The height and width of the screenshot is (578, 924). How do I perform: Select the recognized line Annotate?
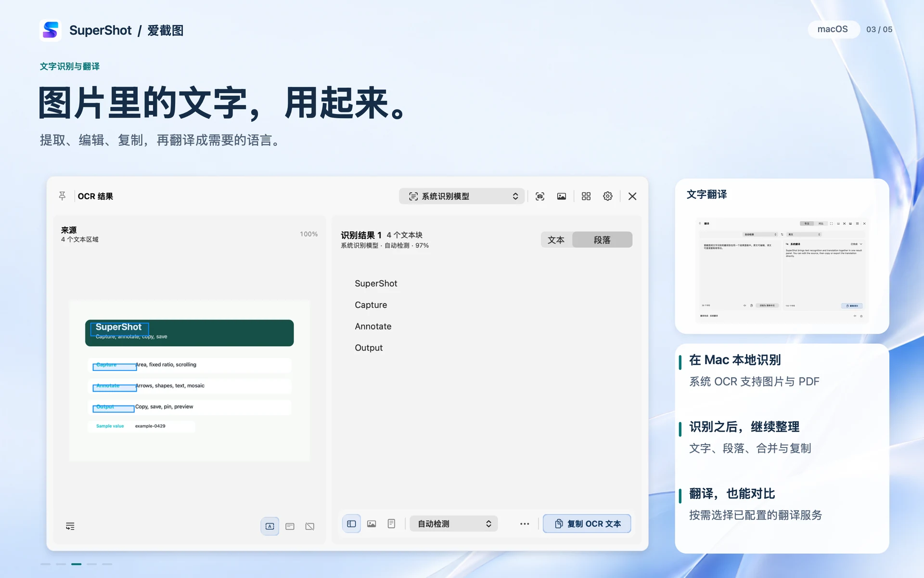pyautogui.click(x=373, y=326)
